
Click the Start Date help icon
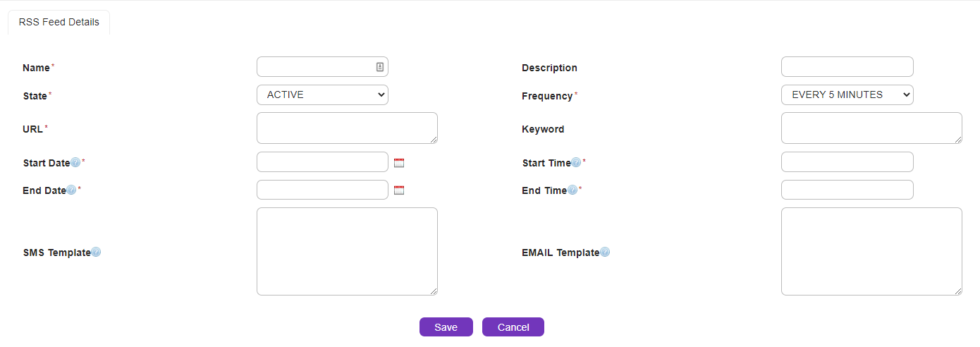point(75,163)
